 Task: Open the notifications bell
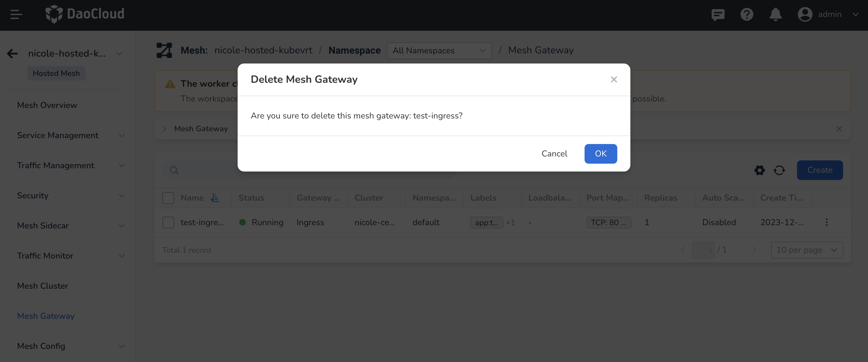tap(775, 14)
